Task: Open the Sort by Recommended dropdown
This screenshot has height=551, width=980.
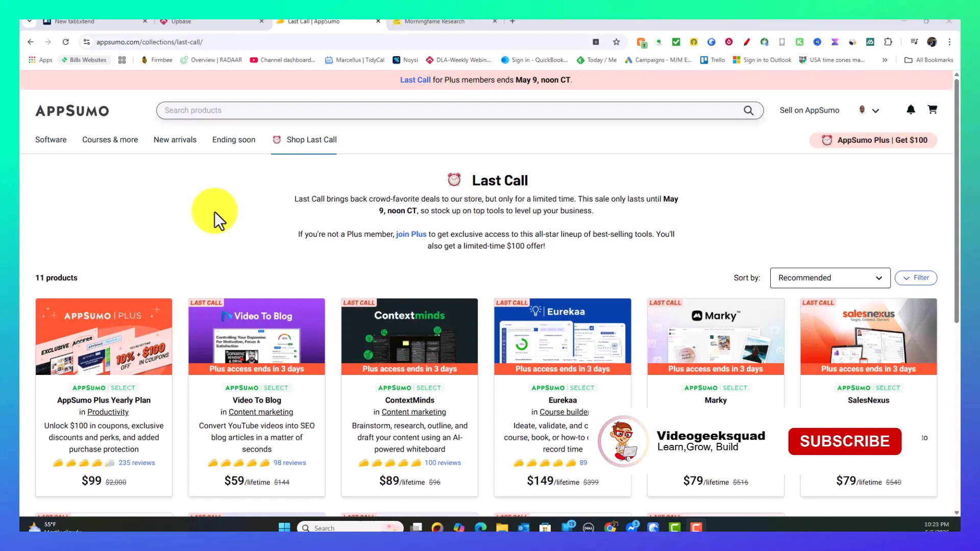Action: tap(830, 278)
